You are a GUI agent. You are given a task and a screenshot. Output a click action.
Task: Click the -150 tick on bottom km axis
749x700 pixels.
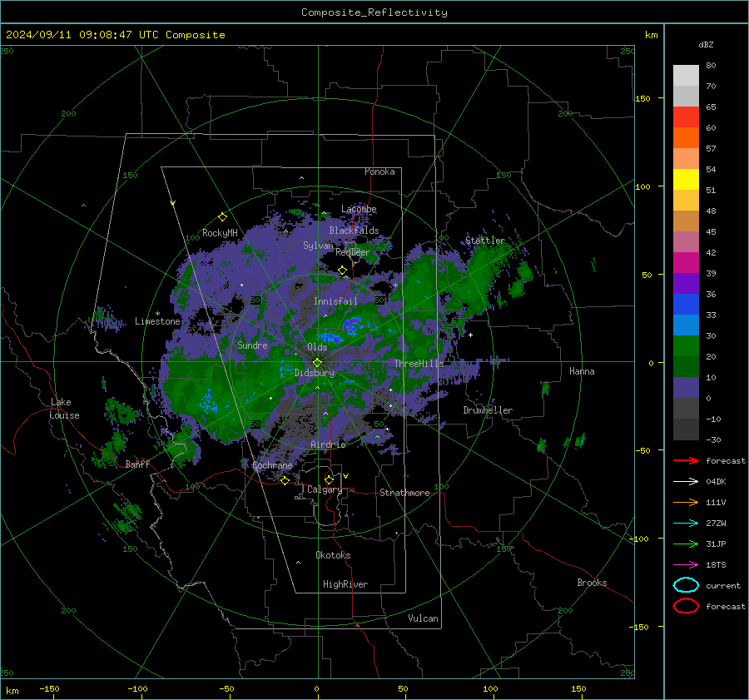[x=49, y=688]
